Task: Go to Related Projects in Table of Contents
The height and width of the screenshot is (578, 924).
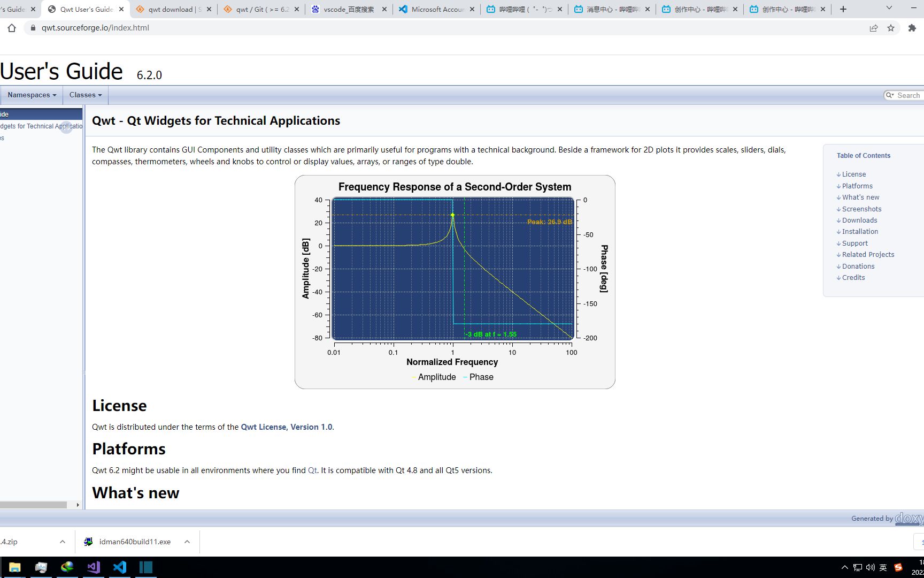Action: [868, 255]
